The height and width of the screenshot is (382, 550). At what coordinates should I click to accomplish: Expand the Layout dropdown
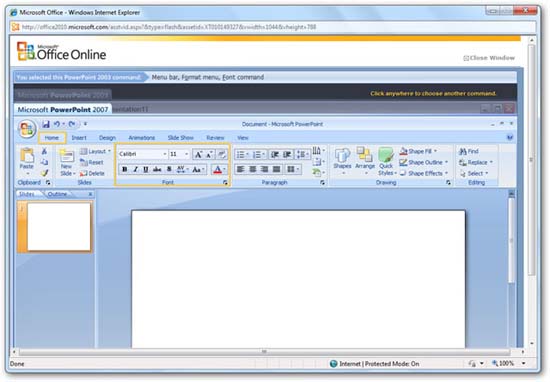click(95, 151)
